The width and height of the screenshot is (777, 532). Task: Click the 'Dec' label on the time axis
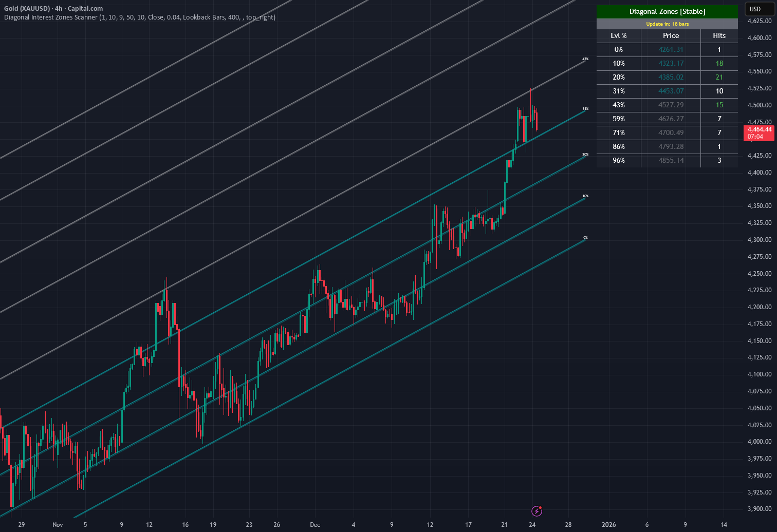point(315,525)
